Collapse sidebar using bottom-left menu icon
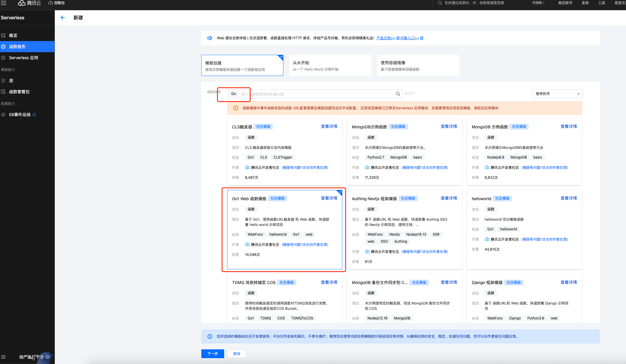The height and width of the screenshot is (364, 626). [x=4, y=357]
